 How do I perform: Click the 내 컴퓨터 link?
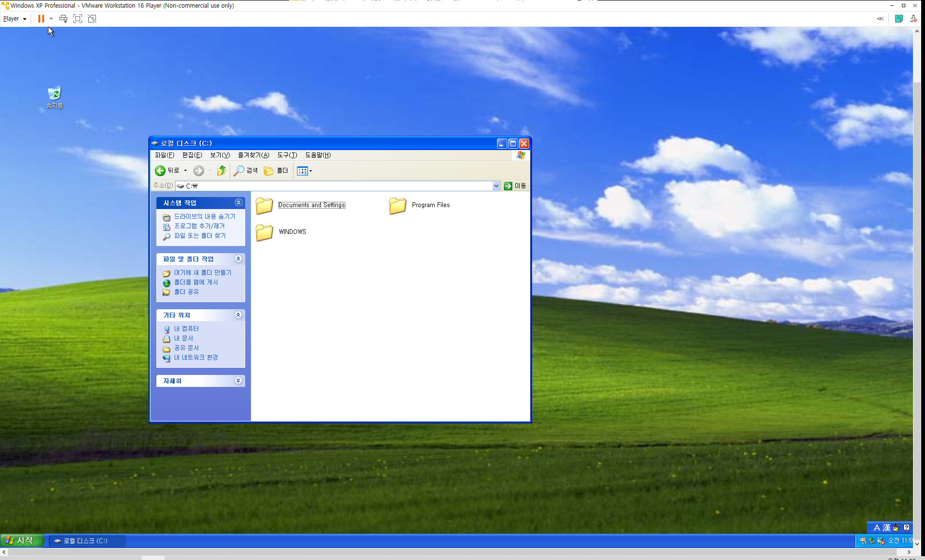(186, 328)
